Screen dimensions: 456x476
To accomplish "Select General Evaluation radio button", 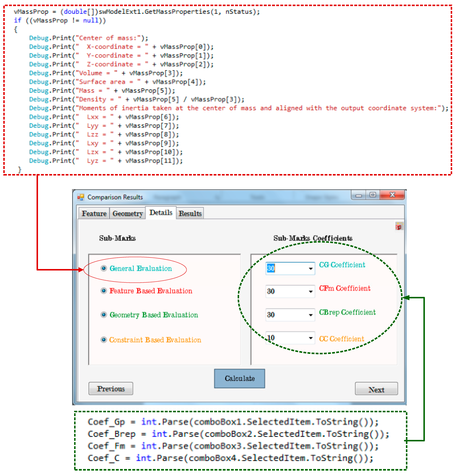I will click(x=104, y=268).
